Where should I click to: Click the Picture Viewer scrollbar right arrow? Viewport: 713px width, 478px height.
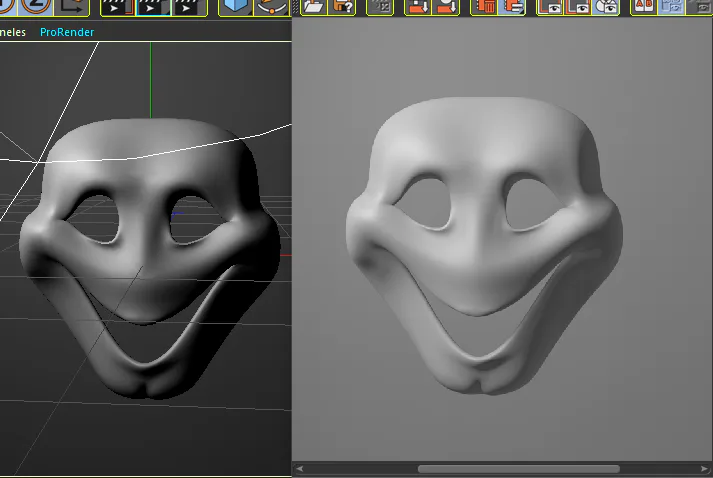click(704, 468)
